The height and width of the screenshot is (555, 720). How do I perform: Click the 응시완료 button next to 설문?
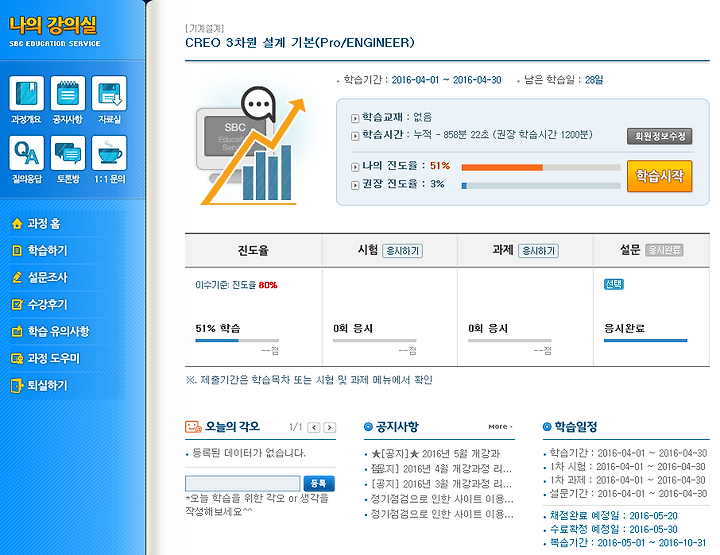click(x=664, y=250)
